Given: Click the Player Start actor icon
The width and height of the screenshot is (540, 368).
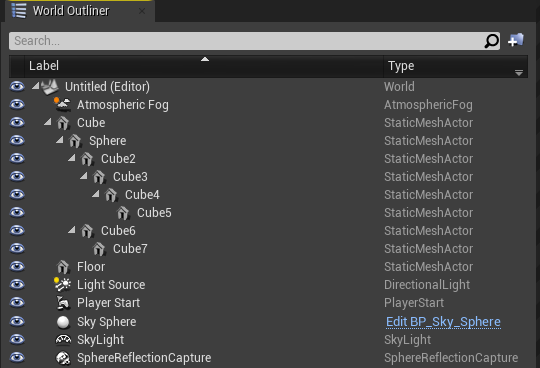Looking at the screenshot, I should click(x=63, y=303).
